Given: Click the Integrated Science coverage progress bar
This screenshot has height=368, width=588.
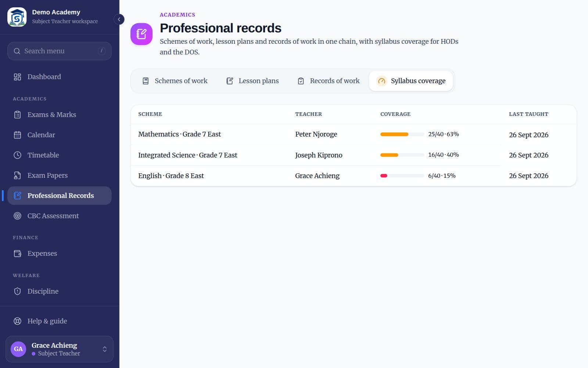Looking at the screenshot, I should [x=402, y=155].
